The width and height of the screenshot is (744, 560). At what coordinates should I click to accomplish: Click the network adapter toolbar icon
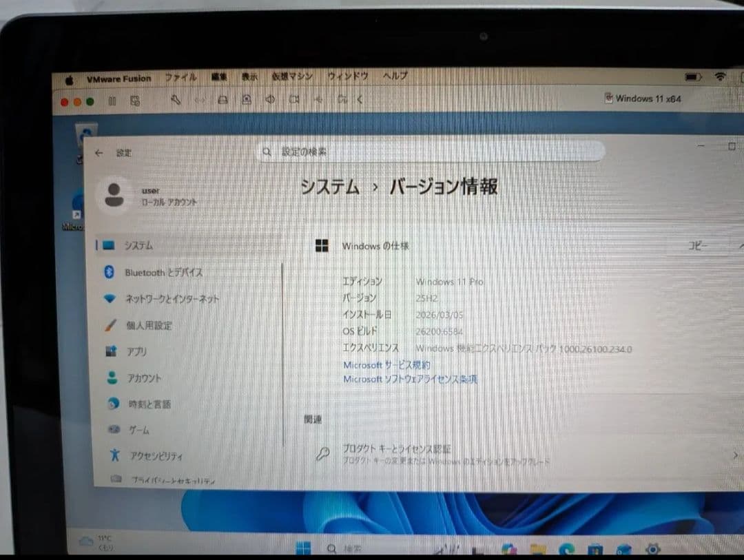[200, 100]
